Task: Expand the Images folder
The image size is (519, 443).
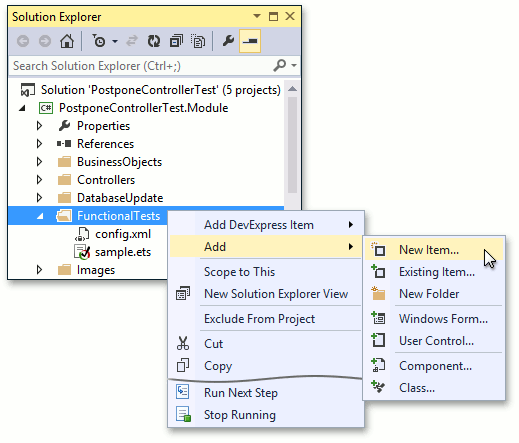Action: [x=39, y=270]
